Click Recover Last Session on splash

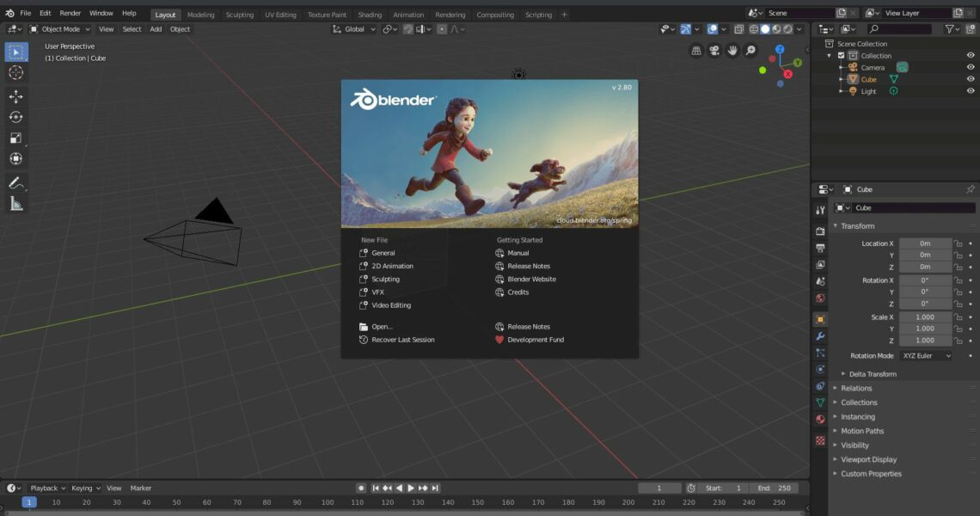coord(402,340)
